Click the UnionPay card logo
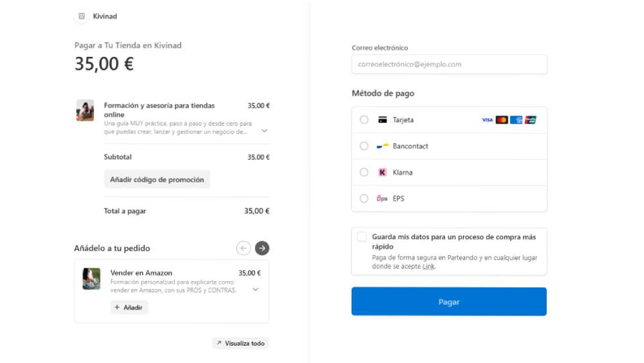 [x=531, y=120]
